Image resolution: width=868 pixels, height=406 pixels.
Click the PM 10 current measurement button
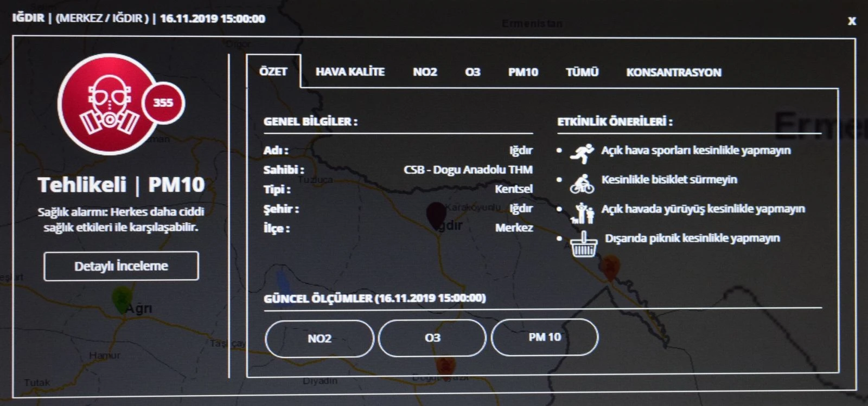point(545,337)
